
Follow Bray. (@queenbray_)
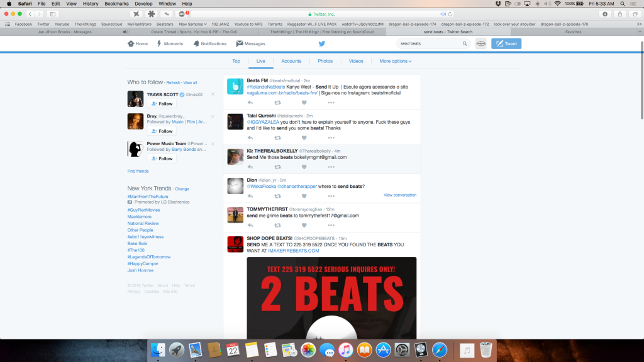point(162,131)
